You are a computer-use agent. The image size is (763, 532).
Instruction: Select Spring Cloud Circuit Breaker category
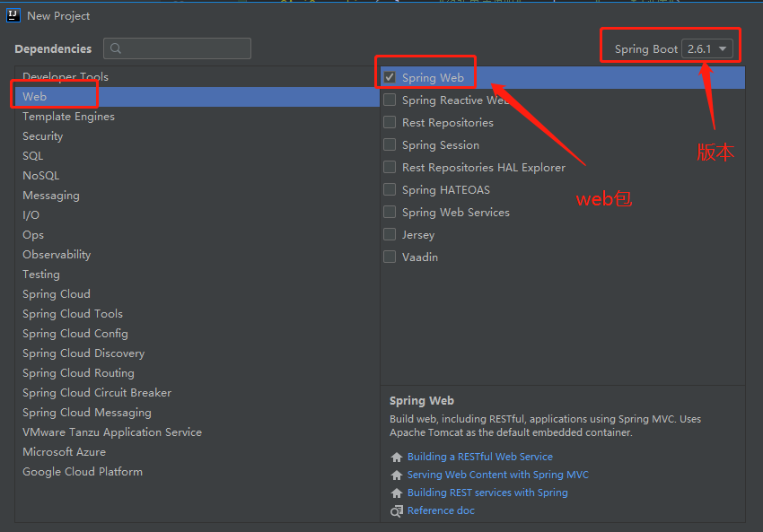coord(197,392)
